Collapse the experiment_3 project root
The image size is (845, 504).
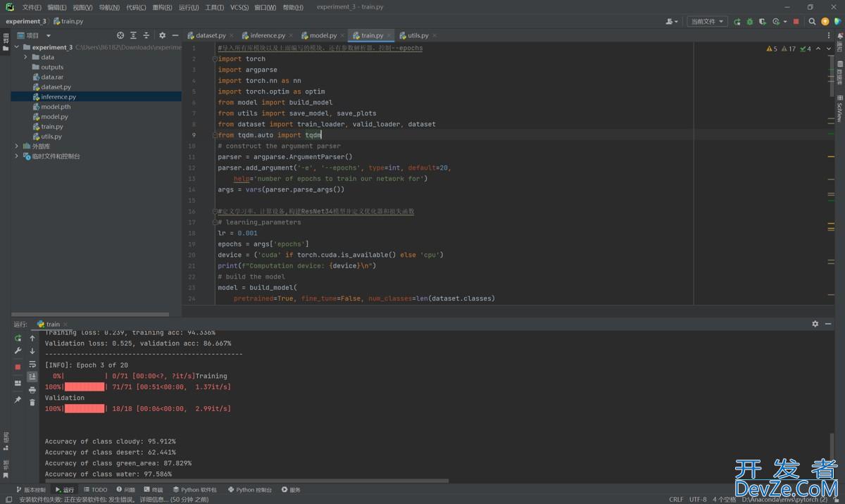click(x=17, y=48)
